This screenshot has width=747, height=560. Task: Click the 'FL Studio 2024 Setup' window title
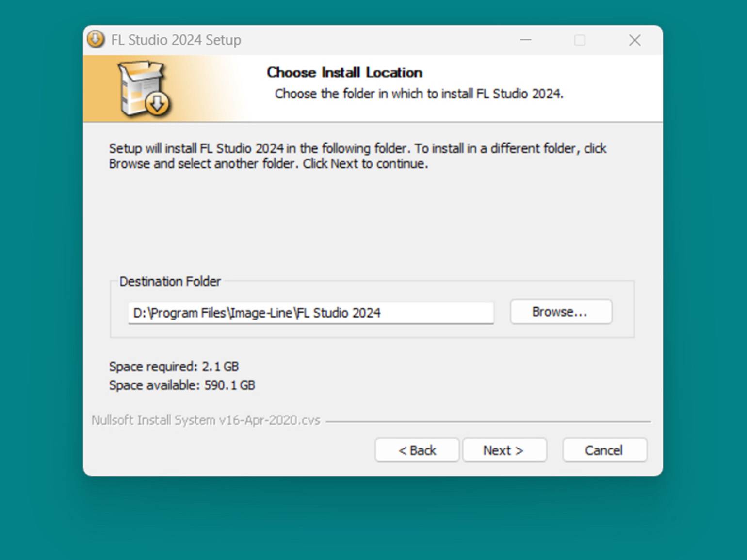pos(176,40)
